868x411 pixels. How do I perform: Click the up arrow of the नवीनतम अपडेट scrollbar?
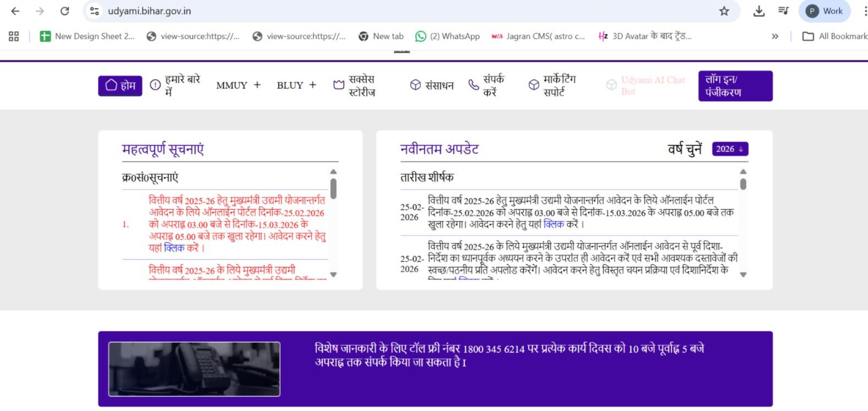[x=743, y=172]
